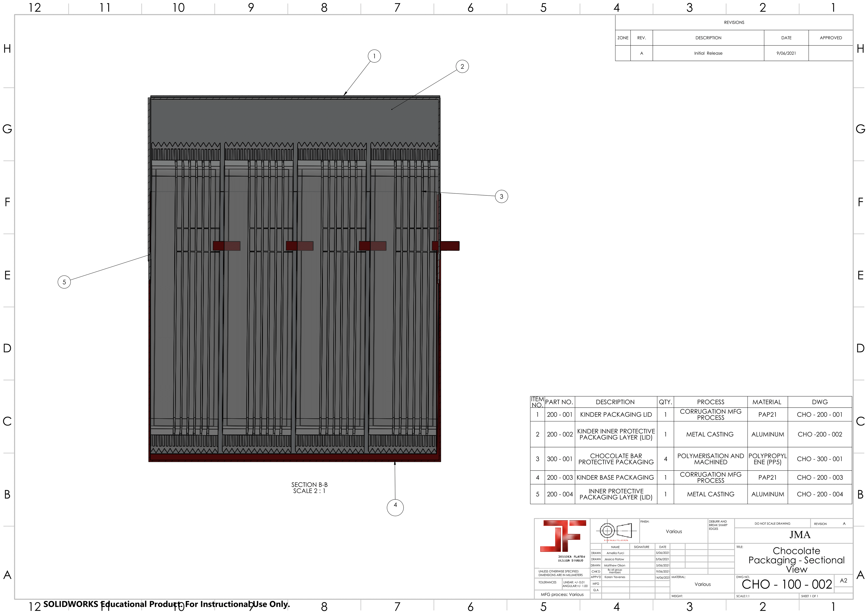
Task: Click the 'SCALE 2 : 1' view label
Action: click(x=309, y=491)
